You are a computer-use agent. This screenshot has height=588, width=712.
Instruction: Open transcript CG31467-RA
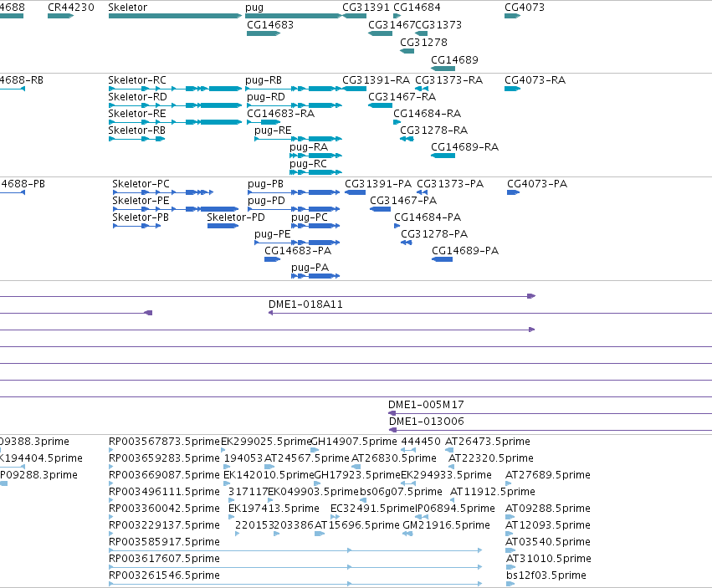point(380,105)
